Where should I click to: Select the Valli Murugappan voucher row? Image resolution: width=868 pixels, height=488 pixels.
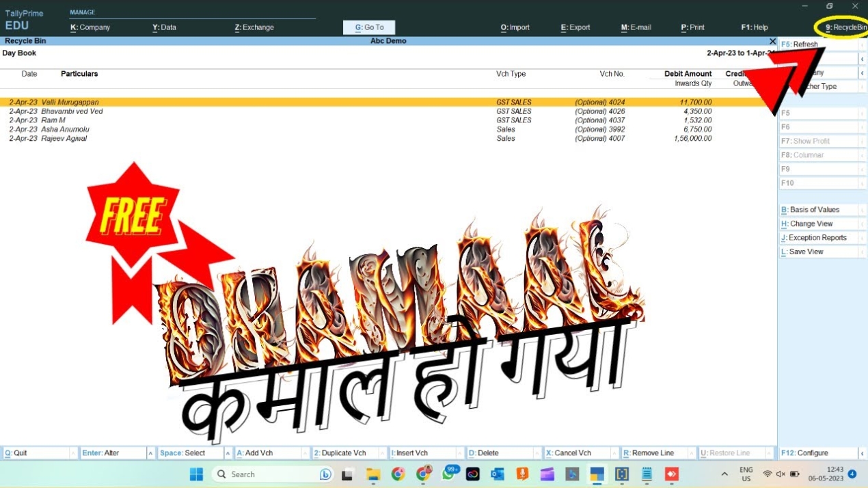[70, 102]
